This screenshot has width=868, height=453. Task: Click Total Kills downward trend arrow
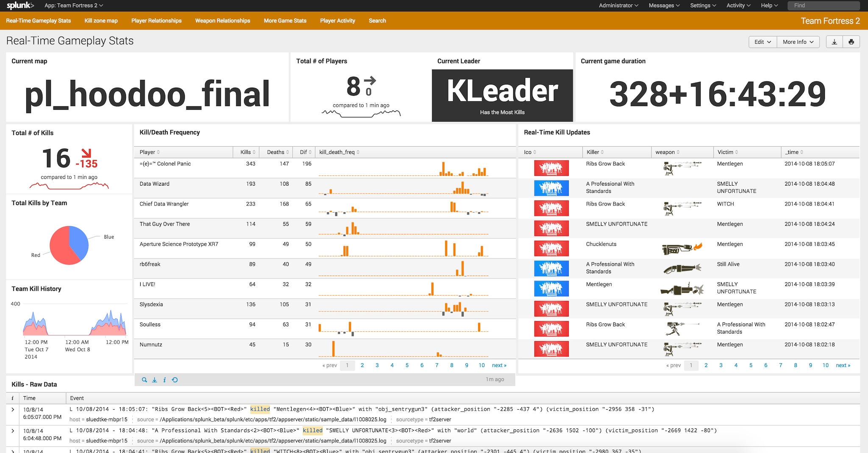pyautogui.click(x=86, y=153)
